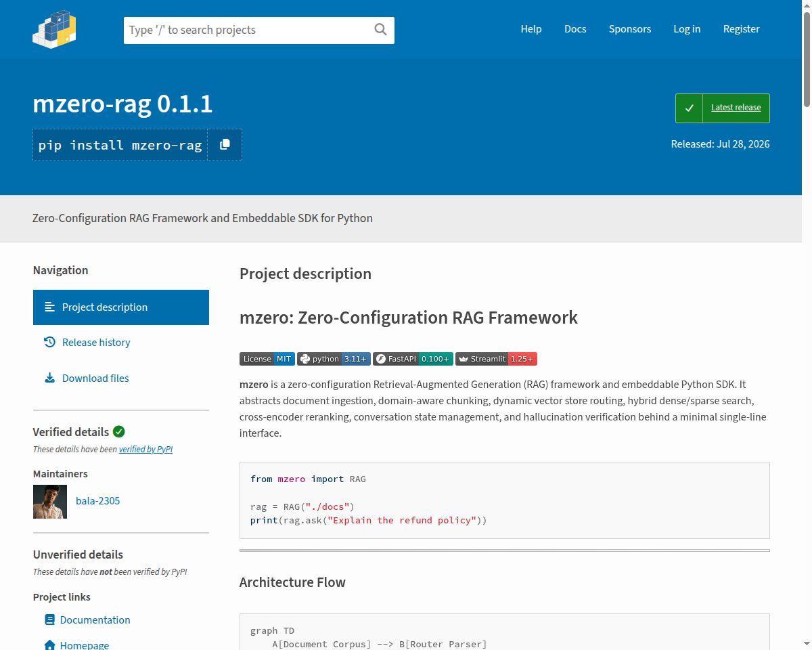812x650 pixels.
Task: Click 'graph TD' code line
Action: click(x=272, y=630)
